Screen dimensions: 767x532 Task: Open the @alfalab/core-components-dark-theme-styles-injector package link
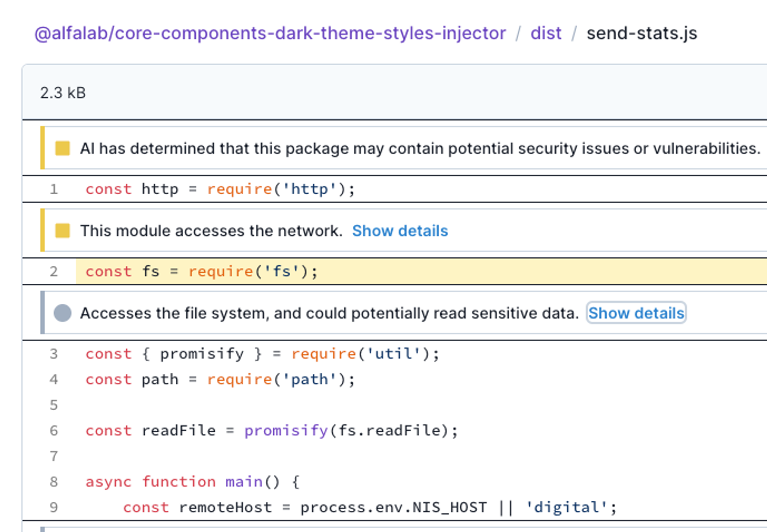(270, 33)
